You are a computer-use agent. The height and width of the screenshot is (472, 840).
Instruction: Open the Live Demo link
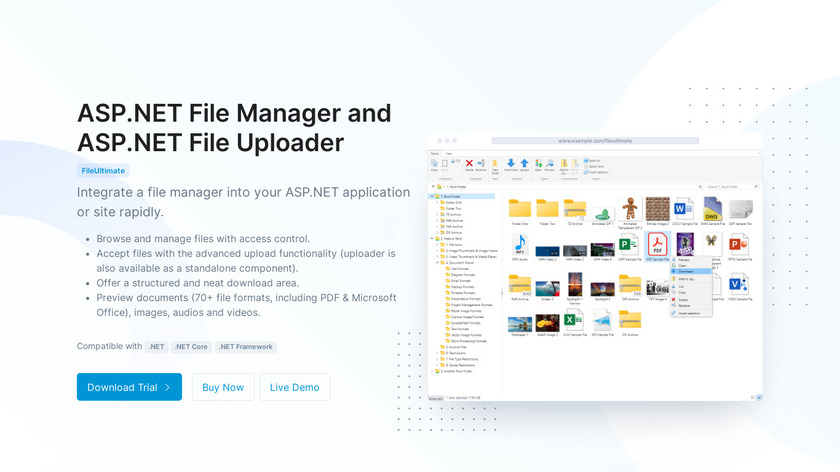point(295,387)
